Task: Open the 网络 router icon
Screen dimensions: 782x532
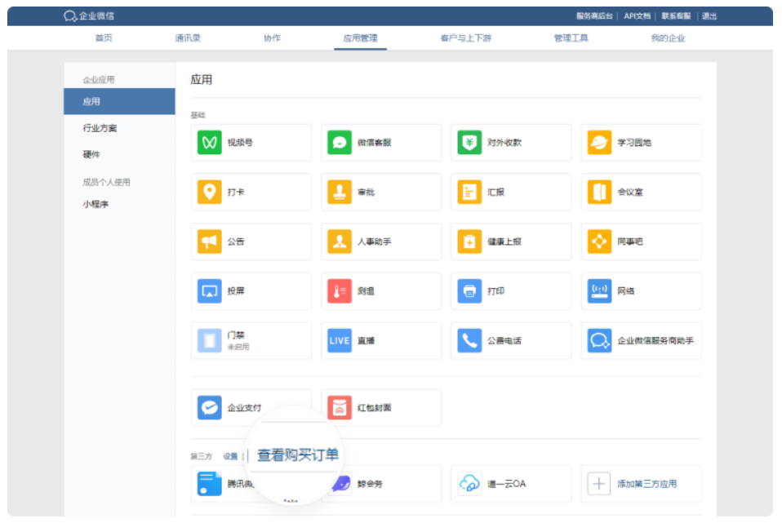Action: 599,291
